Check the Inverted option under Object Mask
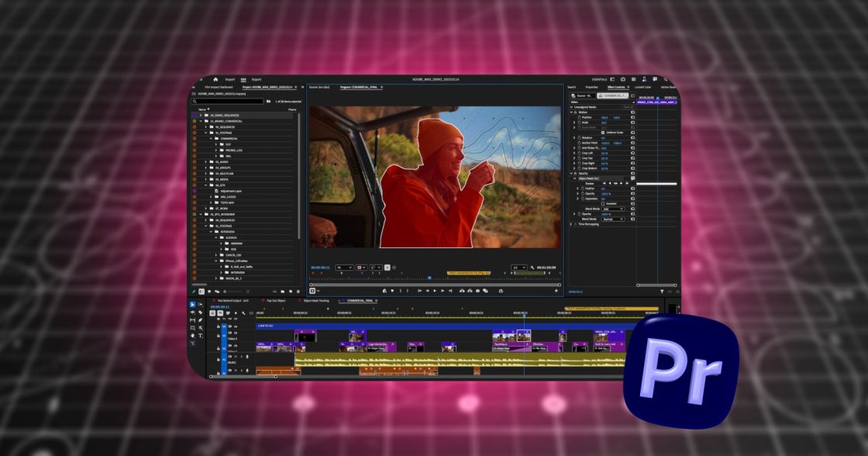 click(x=602, y=203)
